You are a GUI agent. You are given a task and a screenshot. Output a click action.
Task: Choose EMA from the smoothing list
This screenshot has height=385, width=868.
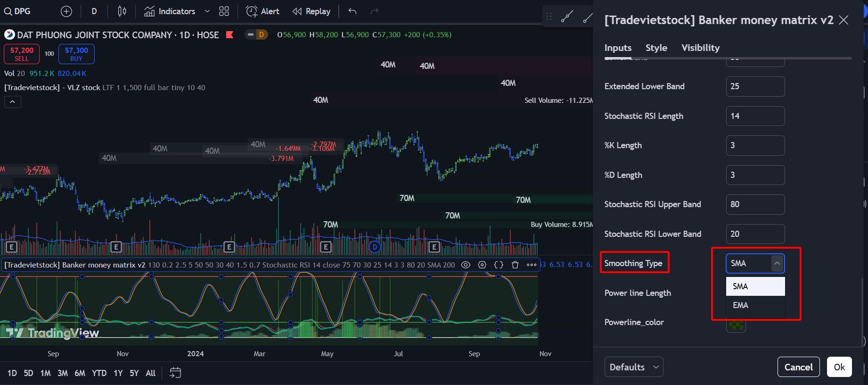[x=755, y=305]
